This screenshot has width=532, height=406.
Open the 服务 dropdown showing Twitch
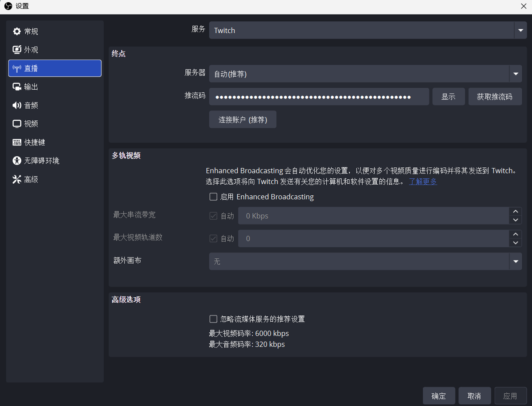coord(520,30)
